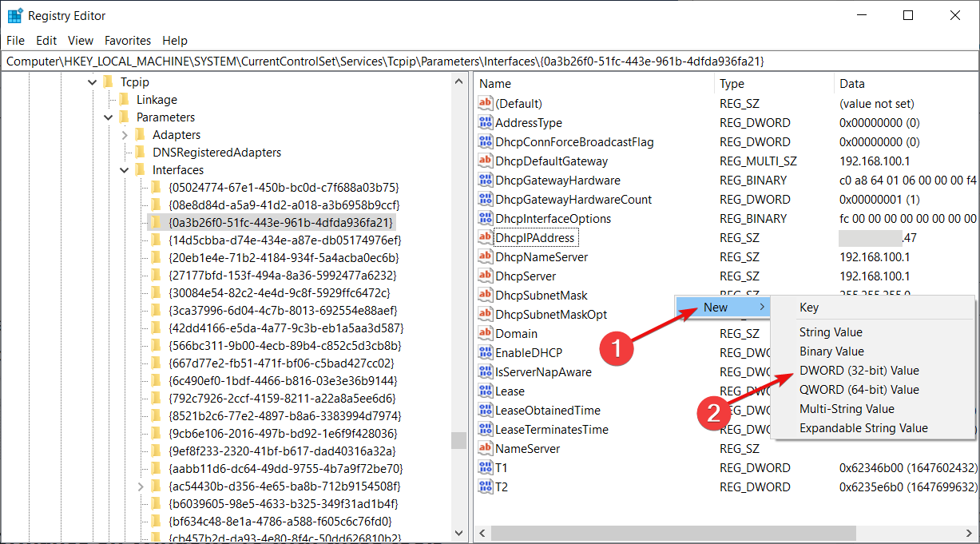Click the DNSRegisteredAdapters folder icon
The width and height of the screenshot is (980, 544).
click(140, 152)
